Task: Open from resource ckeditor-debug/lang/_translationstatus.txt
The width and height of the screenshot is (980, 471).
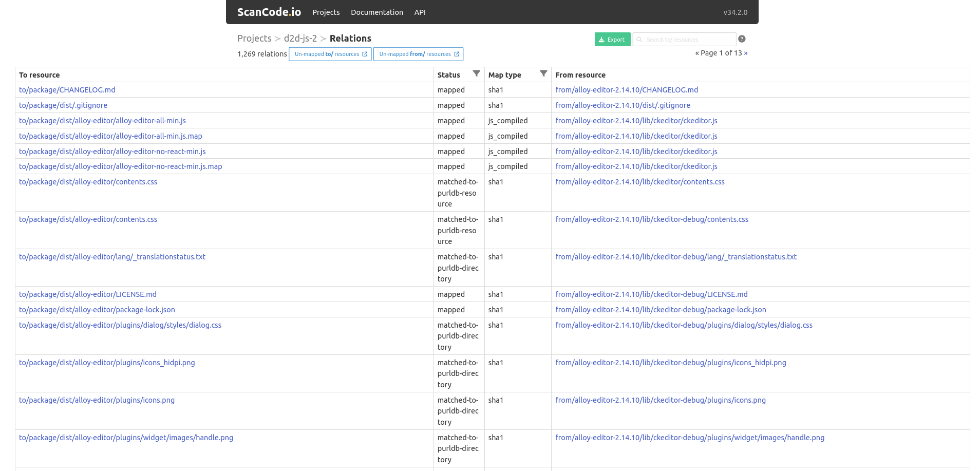Action: [x=676, y=257]
